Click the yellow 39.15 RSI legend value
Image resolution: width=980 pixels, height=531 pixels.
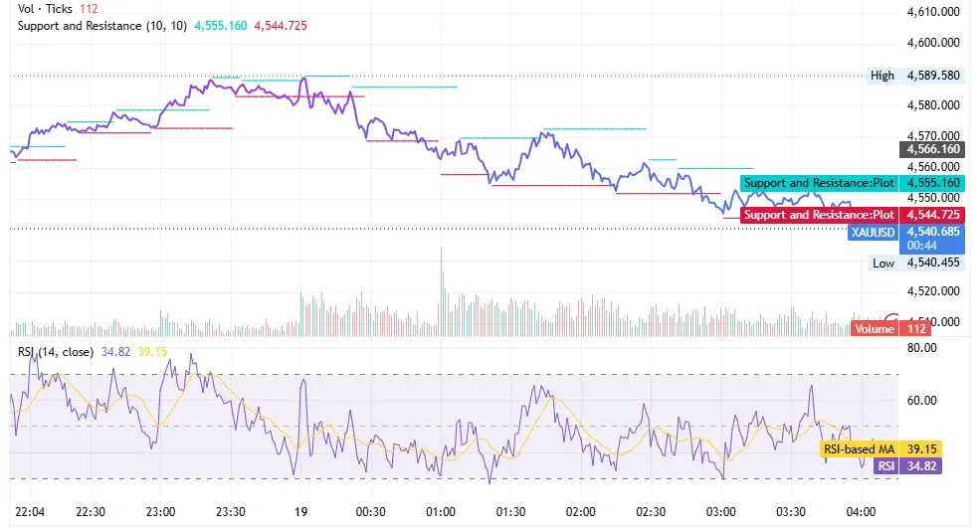[152, 352]
